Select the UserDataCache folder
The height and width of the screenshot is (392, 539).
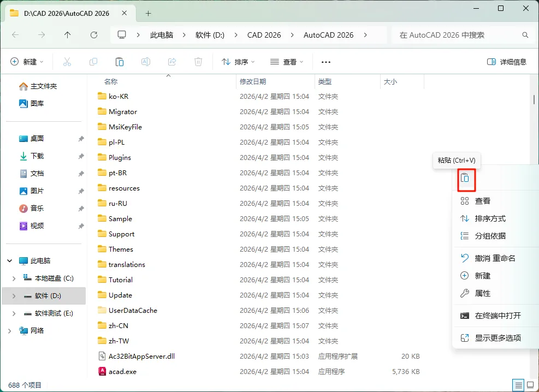[133, 311]
